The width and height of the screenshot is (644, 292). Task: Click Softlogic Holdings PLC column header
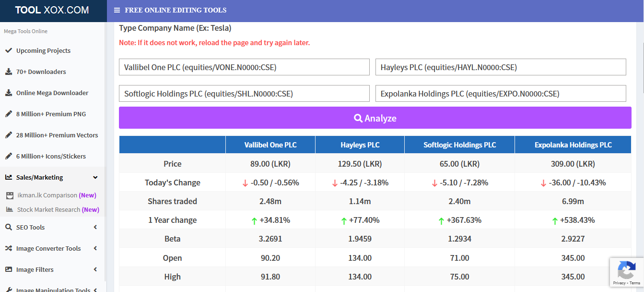tap(459, 145)
